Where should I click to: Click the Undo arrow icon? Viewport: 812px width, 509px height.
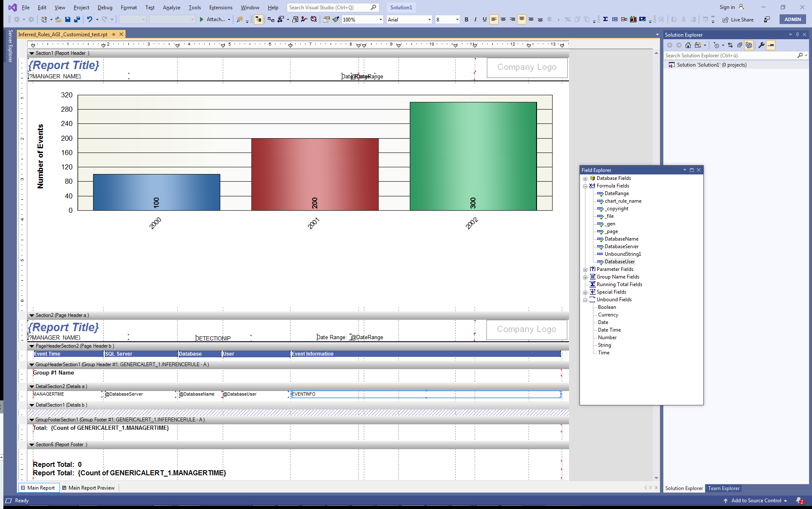(89, 19)
